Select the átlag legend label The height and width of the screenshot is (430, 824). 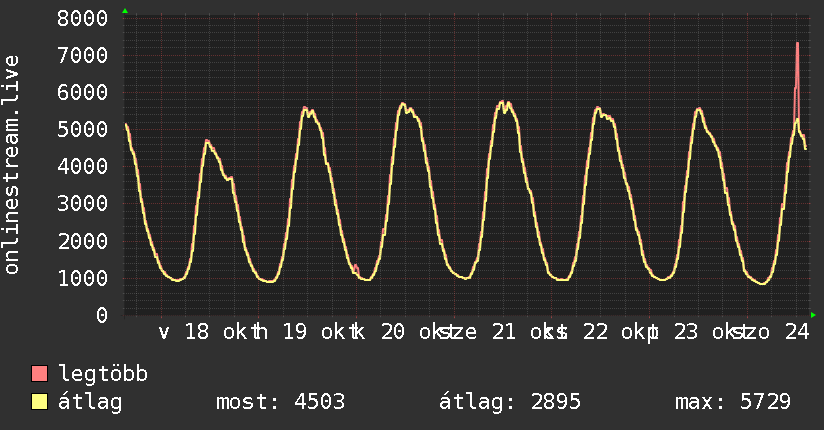pyautogui.click(x=90, y=402)
